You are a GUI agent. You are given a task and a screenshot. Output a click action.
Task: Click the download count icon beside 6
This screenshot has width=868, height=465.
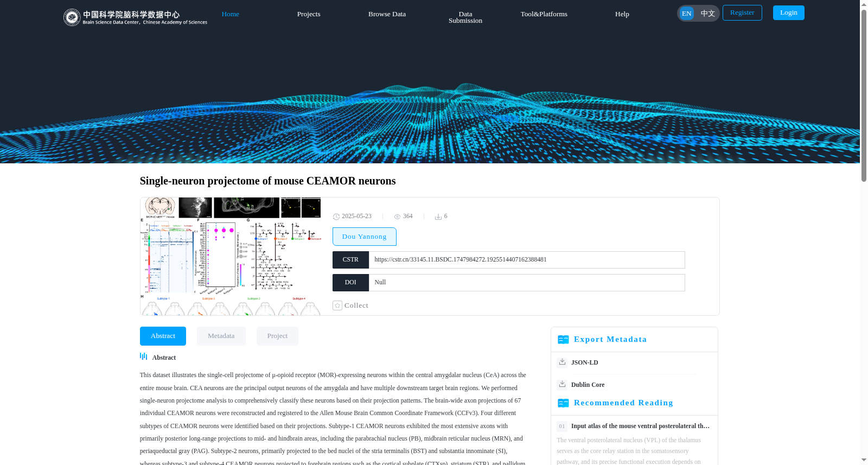point(438,216)
